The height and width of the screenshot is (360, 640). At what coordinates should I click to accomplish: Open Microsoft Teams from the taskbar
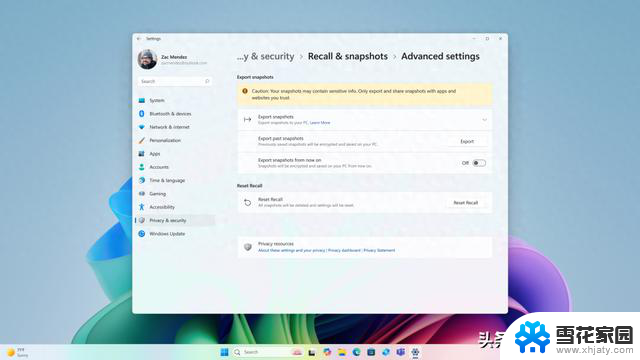[x=400, y=352]
